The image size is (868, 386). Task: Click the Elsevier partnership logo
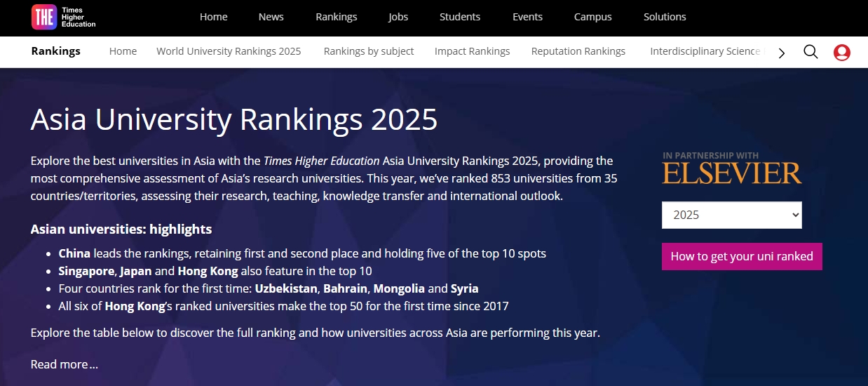(731, 168)
